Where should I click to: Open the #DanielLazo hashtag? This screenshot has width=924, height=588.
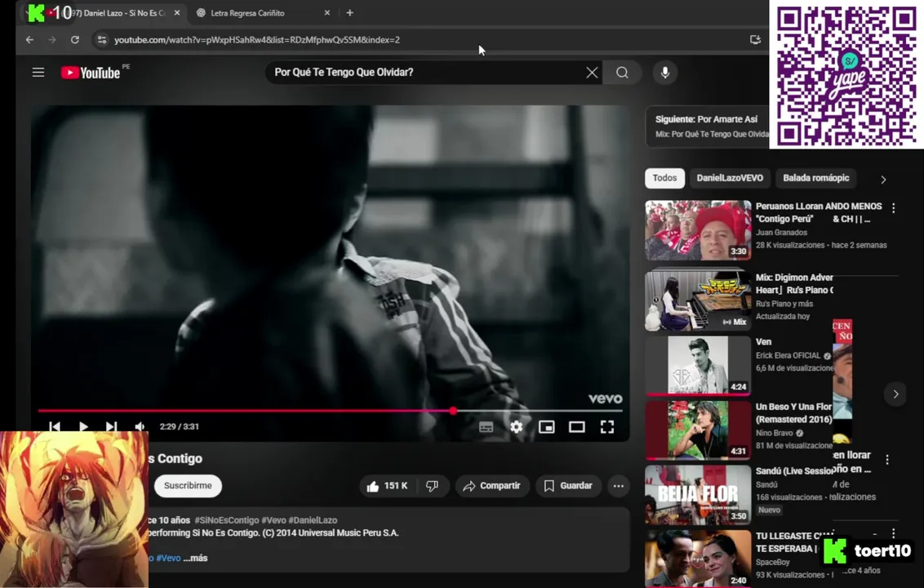point(313,520)
